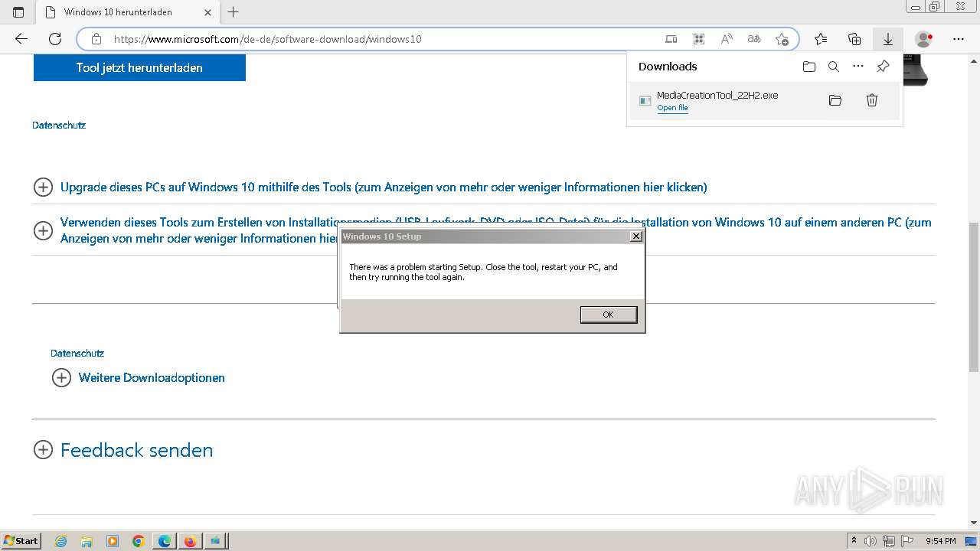Open network status tray icon
This screenshot has width=980, height=551.
pyautogui.click(x=888, y=541)
